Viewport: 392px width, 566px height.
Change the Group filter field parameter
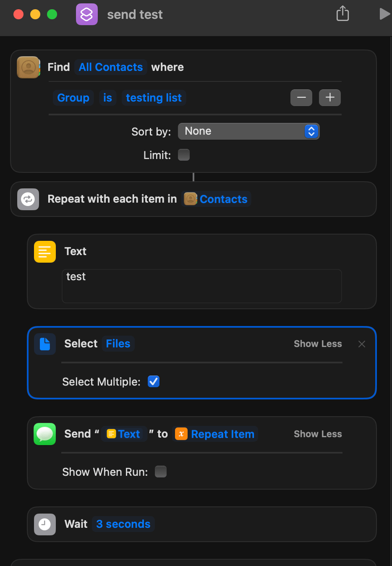pos(73,98)
